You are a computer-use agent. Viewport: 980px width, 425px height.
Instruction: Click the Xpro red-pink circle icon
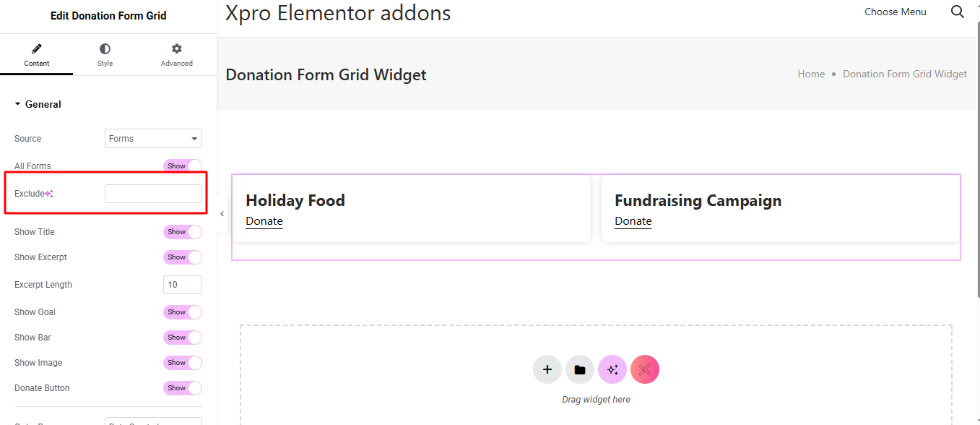[645, 370]
